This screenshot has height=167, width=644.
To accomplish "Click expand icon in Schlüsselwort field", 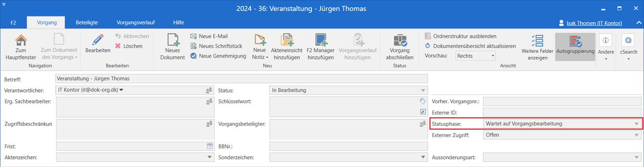I will coord(423,112).
